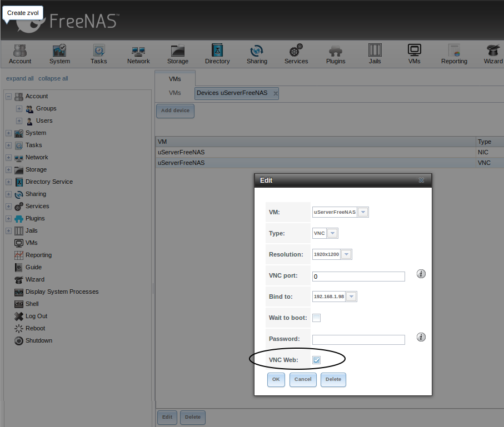Viewport: 504px width, 427px height.
Task: Open the Jails toolbar icon
Action: pos(375,54)
